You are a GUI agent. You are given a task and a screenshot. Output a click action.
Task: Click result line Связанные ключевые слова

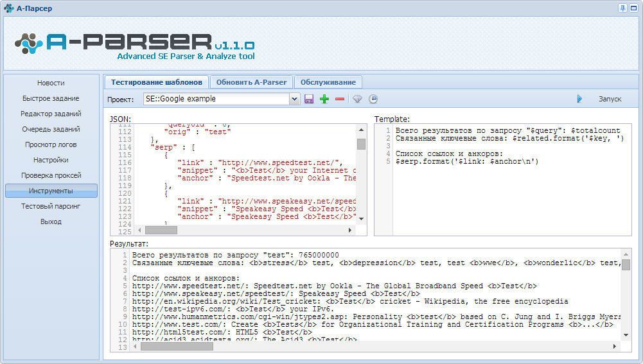pyautogui.click(x=376, y=263)
